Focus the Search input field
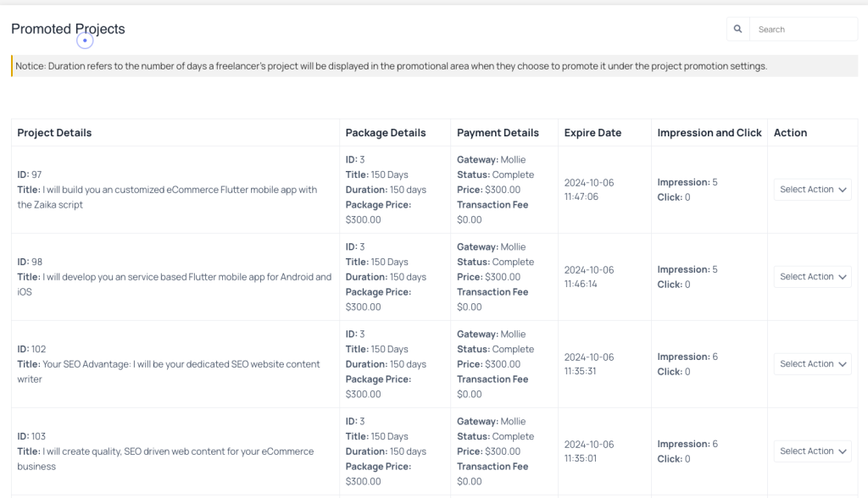Image resolution: width=868 pixels, height=498 pixels. tap(804, 30)
